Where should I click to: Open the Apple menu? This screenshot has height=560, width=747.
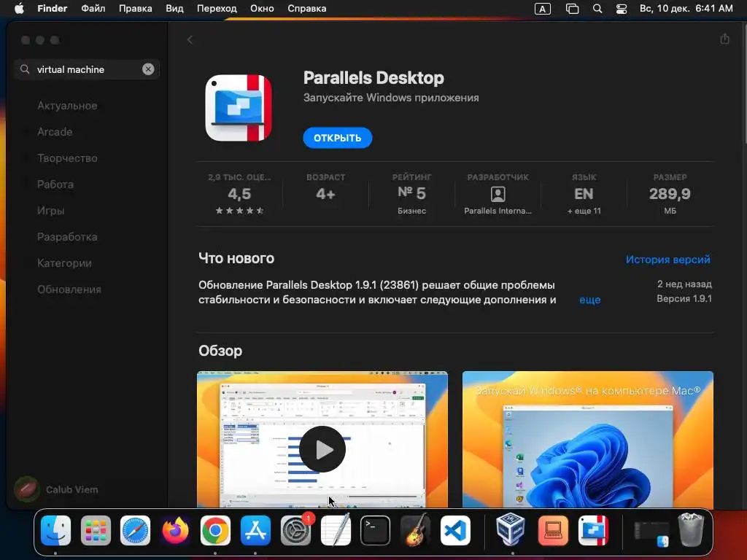click(19, 9)
